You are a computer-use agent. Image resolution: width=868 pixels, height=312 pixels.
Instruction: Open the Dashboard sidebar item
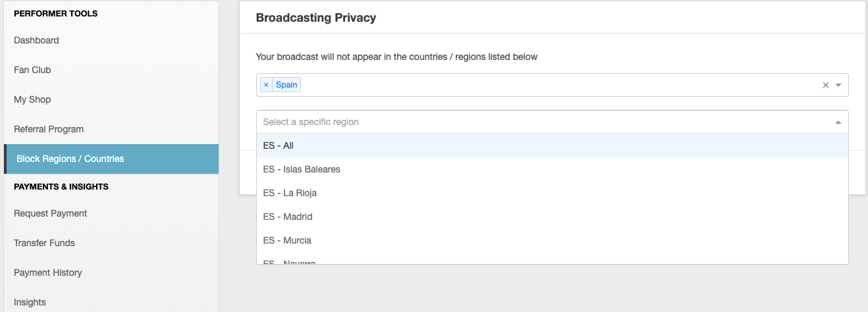tap(37, 40)
